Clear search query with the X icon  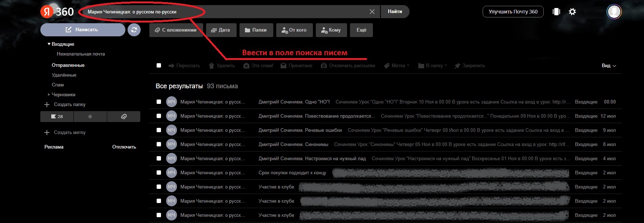point(372,12)
